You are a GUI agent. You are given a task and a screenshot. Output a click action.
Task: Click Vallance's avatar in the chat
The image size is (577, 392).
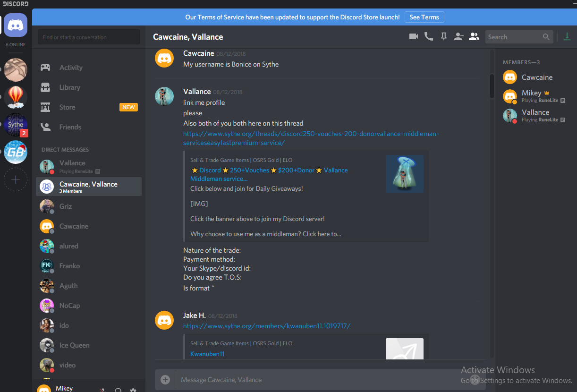[x=164, y=96]
